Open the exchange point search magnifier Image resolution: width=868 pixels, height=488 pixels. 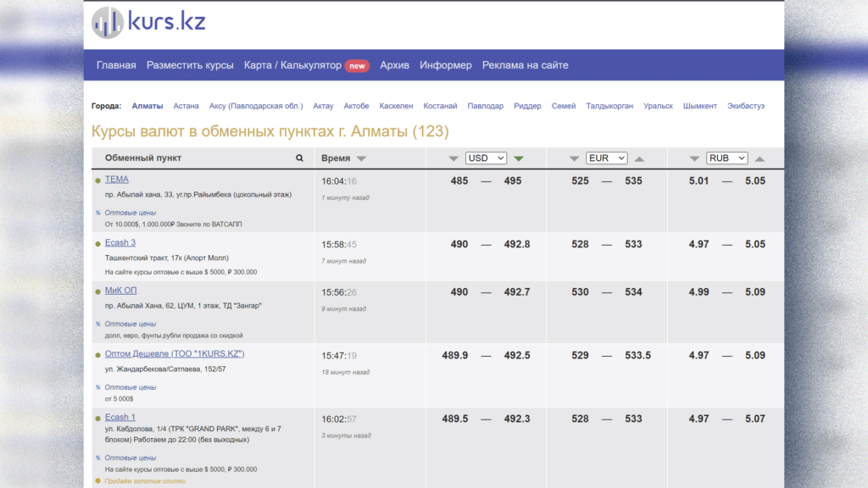coord(299,158)
